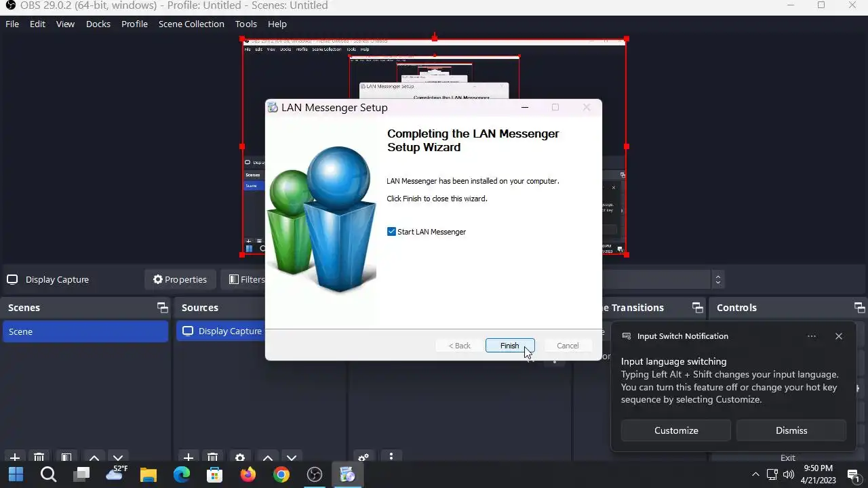This screenshot has width=868, height=488.
Task: Open Properties for Display Capture source
Action: (x=180, y=279)
